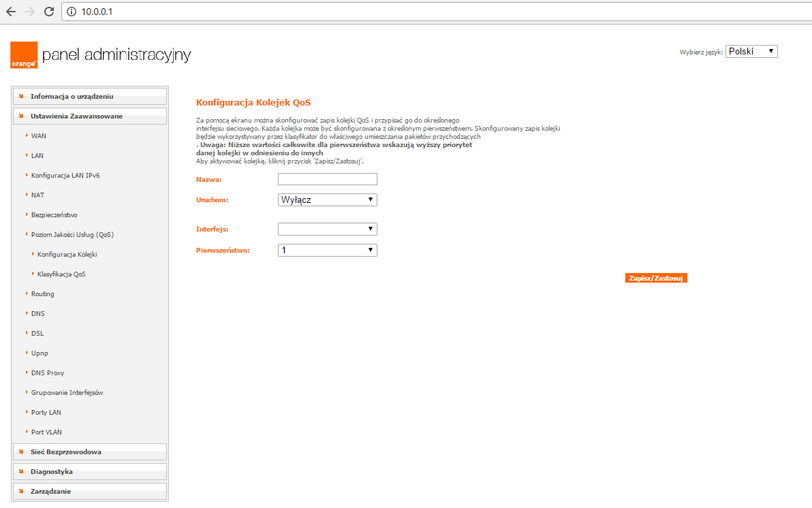This screenshot has width=812, height=508.
Task: Open Konfiguracja Kolejki submenu item
Action: 67,254
